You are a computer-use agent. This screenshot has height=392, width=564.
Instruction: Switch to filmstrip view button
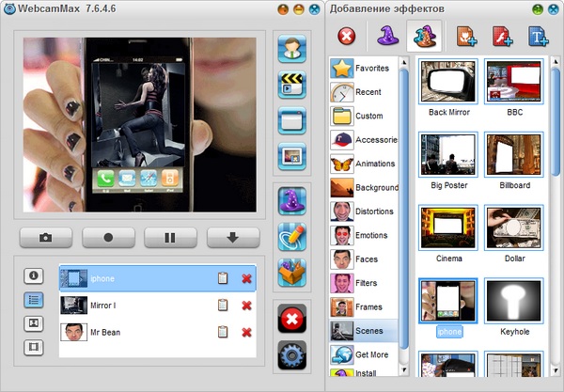tap(35, 348)
